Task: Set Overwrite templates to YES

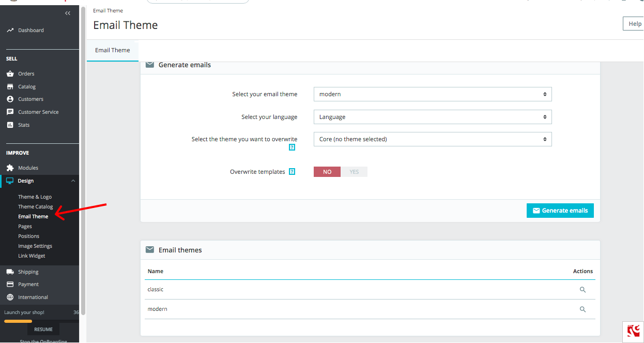Action: tap(354, 172)
